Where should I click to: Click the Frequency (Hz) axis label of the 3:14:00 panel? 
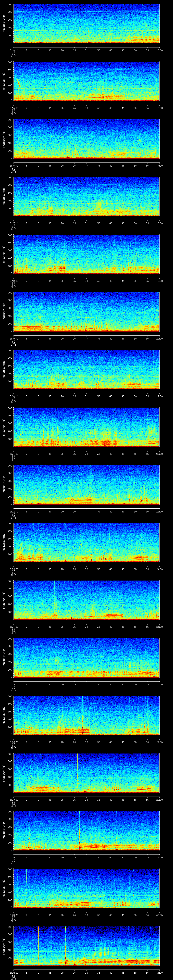[x=4, y=24]
